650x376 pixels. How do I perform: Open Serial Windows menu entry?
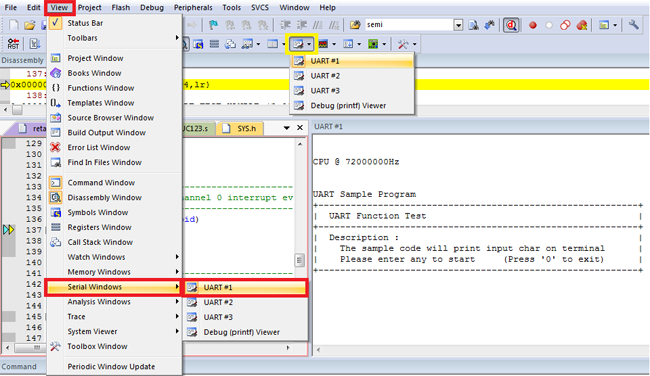click(114, 287)
